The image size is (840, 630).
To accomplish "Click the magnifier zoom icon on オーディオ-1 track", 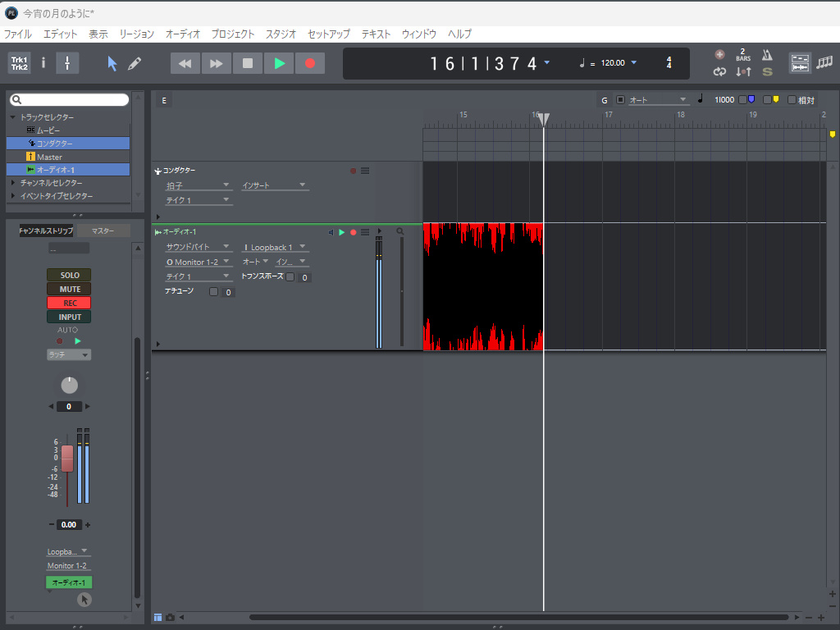I will (400, 232).
